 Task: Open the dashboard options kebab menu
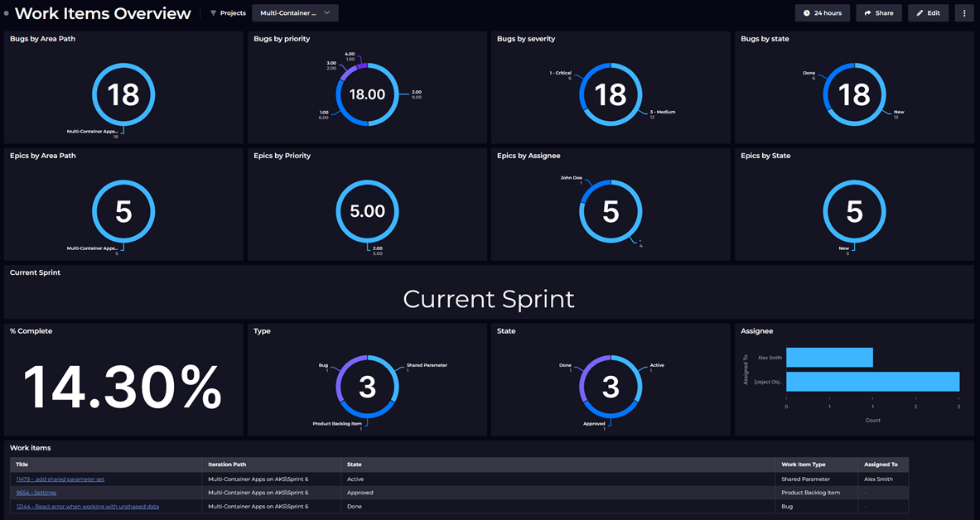pyautogui.click(x=963, y=12)
